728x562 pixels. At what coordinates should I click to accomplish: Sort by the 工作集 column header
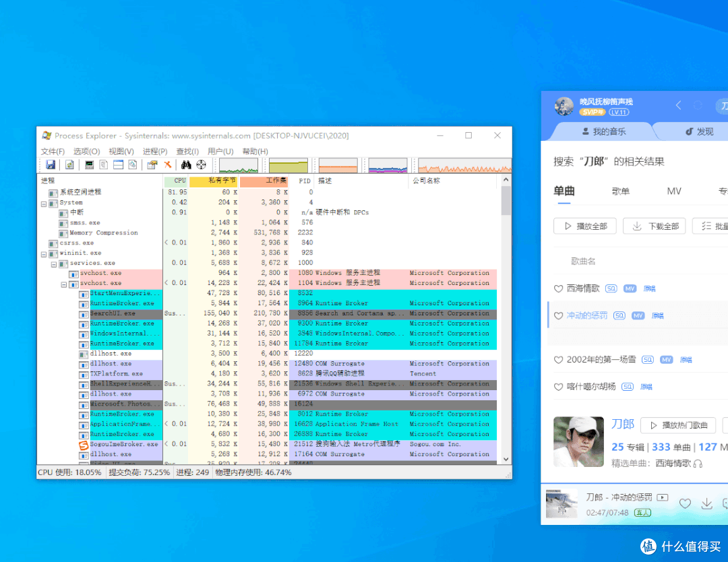coord(264,181)
